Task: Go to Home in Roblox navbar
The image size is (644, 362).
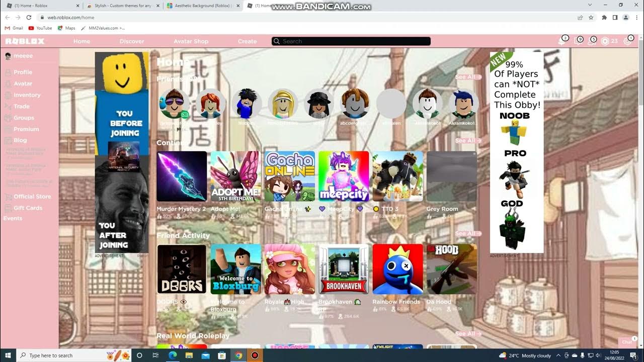Action: click(82, 41)
